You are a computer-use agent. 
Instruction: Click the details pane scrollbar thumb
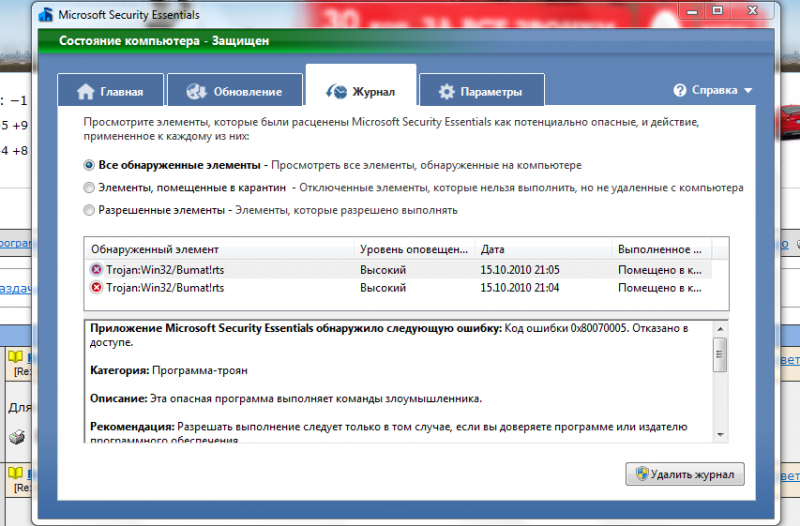(x=720, y=355)
